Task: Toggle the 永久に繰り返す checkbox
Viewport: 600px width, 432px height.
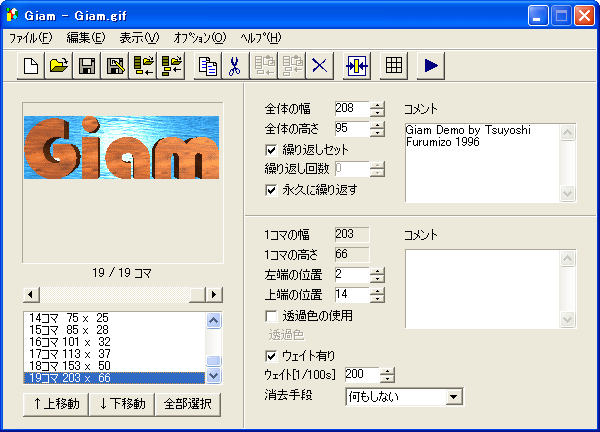Action: 271,190
